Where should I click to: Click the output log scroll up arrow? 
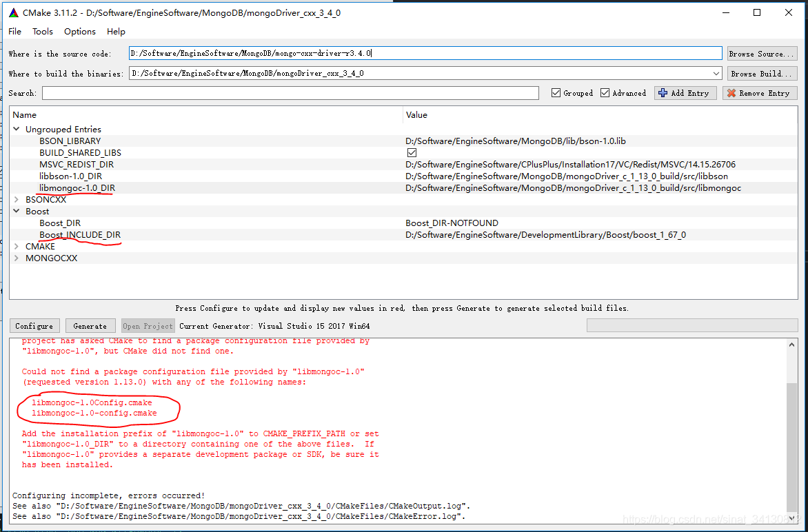click(x=792, y=345)
